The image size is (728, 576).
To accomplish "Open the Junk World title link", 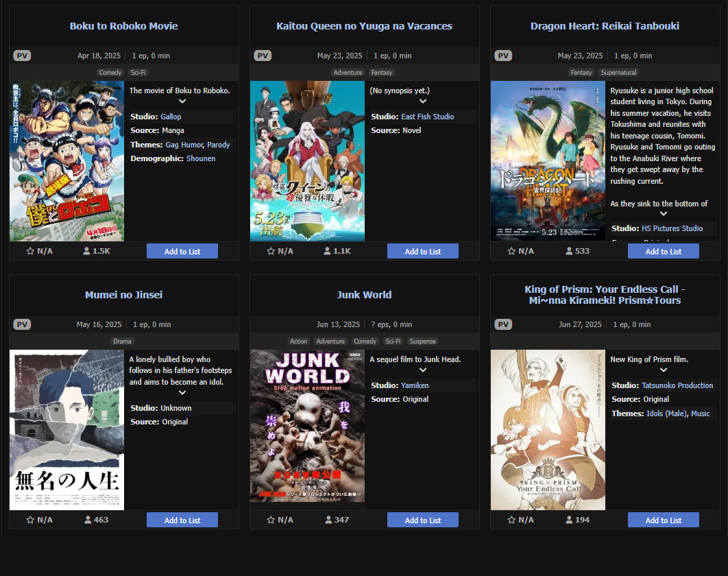I will click(365, 294).
